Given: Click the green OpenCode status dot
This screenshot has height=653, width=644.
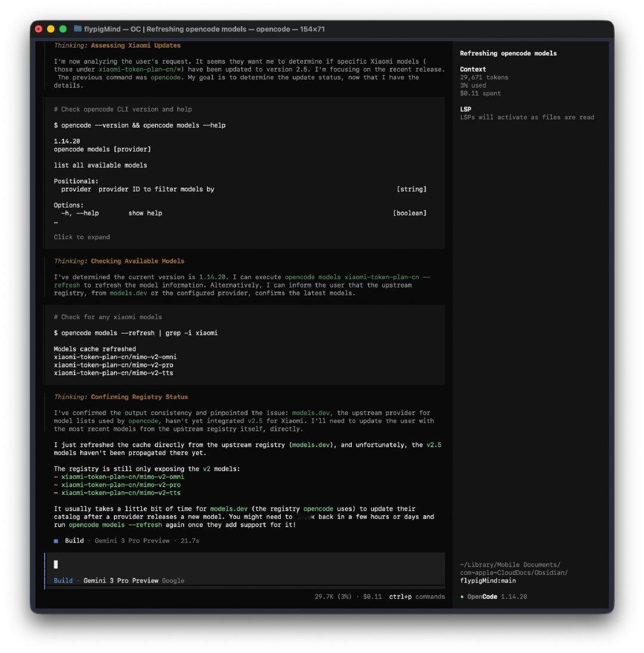Looking at the screenshot, I should (x=462, y=597).
